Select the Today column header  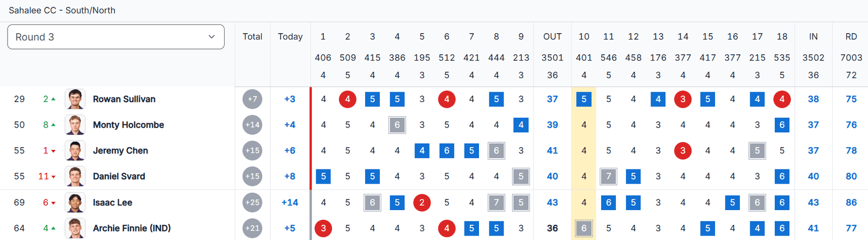(x=290, y=37)
